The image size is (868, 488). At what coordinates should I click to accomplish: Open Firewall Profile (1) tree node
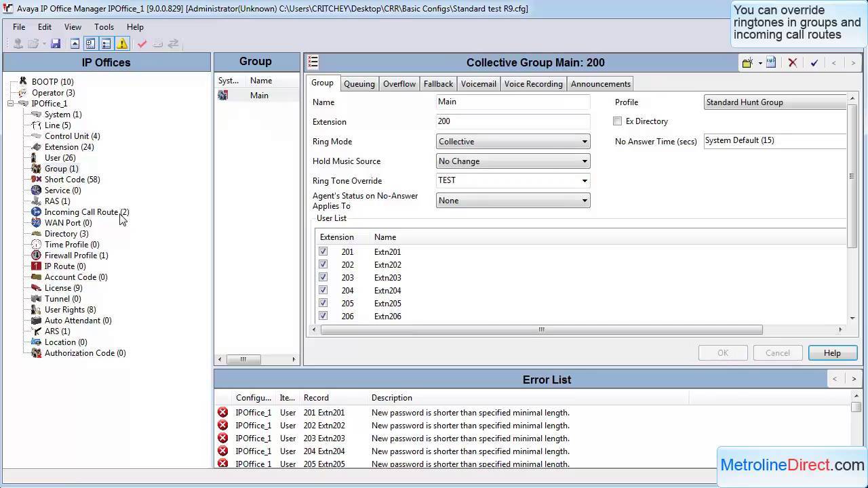pyautogui.click(x=76, y=256)
